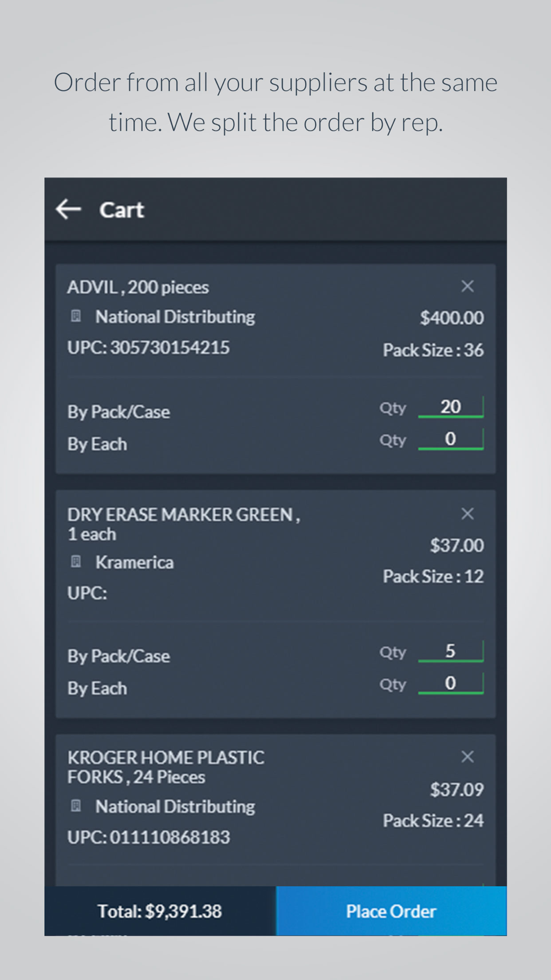Remove Kroger Home Plastic Forks item
The width and height of the screenshot is (551, 980).
point(467,757)
